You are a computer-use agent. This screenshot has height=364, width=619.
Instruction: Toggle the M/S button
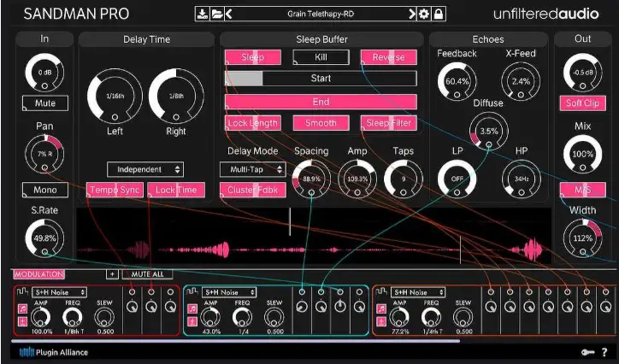click(583, 190)
